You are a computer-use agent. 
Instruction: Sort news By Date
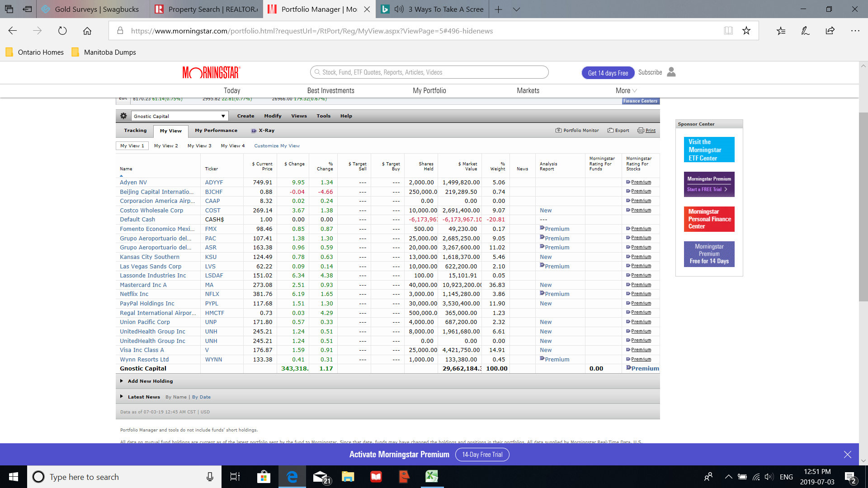coord(201,397)
